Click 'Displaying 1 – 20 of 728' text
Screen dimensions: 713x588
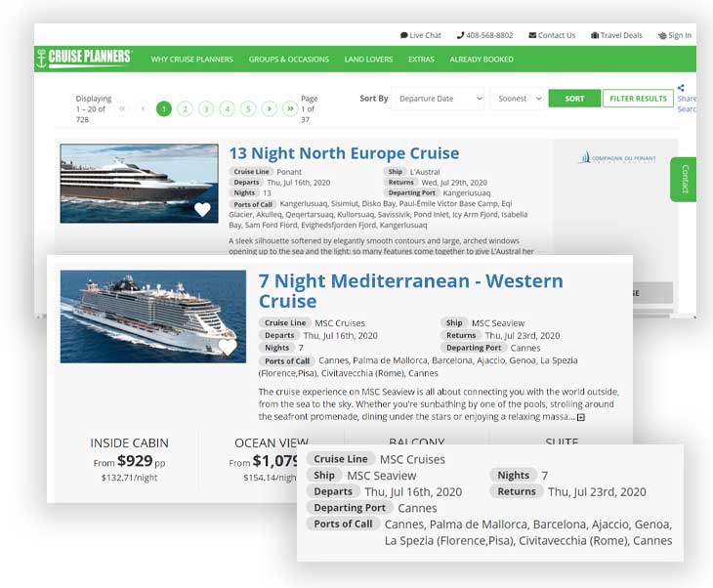click(94, 109)
